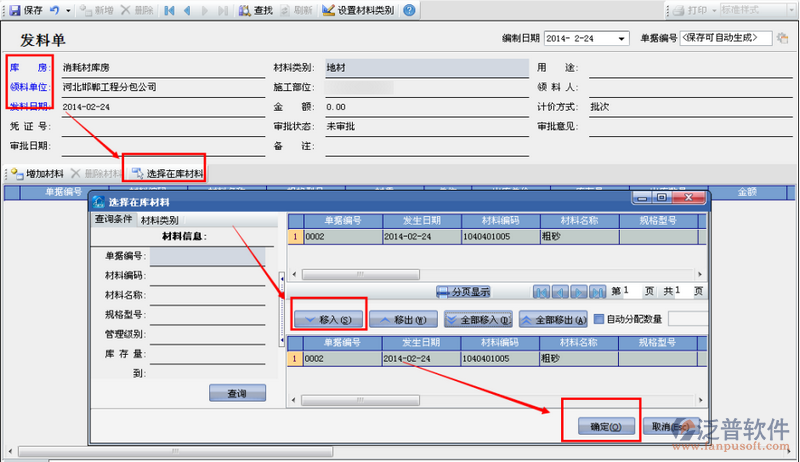This screenshot has width=800, height=462.
Task: Select the 查询条件 tab
Action: 113,220
